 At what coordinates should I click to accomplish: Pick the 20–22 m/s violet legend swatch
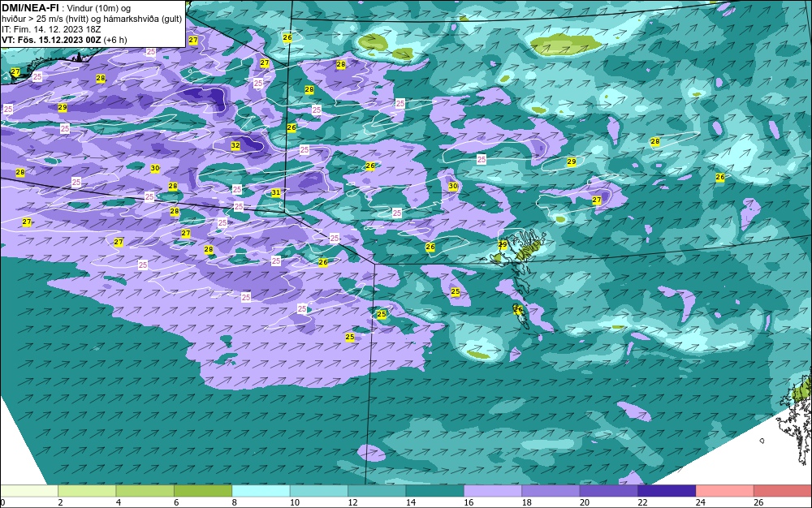(x=609, y=491)
